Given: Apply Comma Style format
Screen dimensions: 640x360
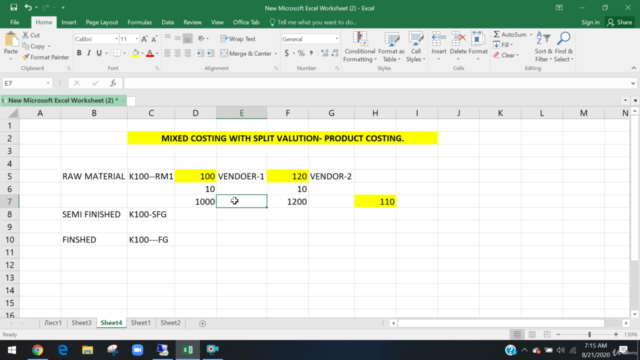Looking at the screenshot, I should pos(311,53).
